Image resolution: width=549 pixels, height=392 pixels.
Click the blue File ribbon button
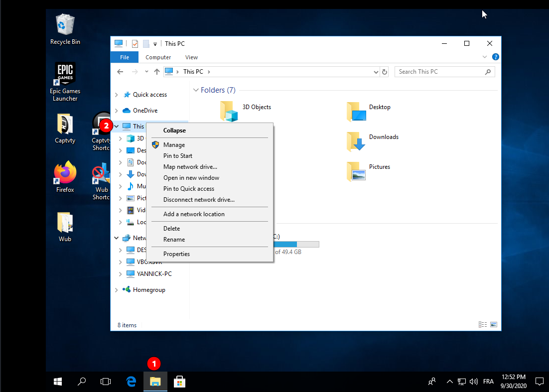click(x=125, y=57)
